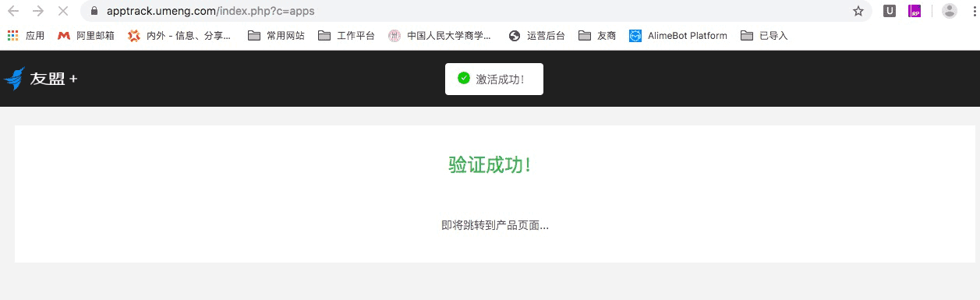Open the AlimeBot Platform bookmark
The width and height of the screenshot is (980, 300).
[678, 36]
